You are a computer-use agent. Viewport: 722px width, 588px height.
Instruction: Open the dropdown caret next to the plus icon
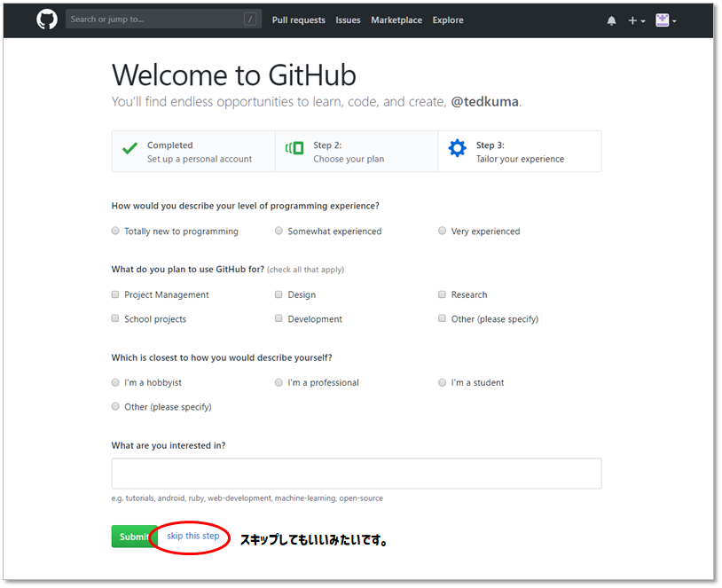pos(641,21)
